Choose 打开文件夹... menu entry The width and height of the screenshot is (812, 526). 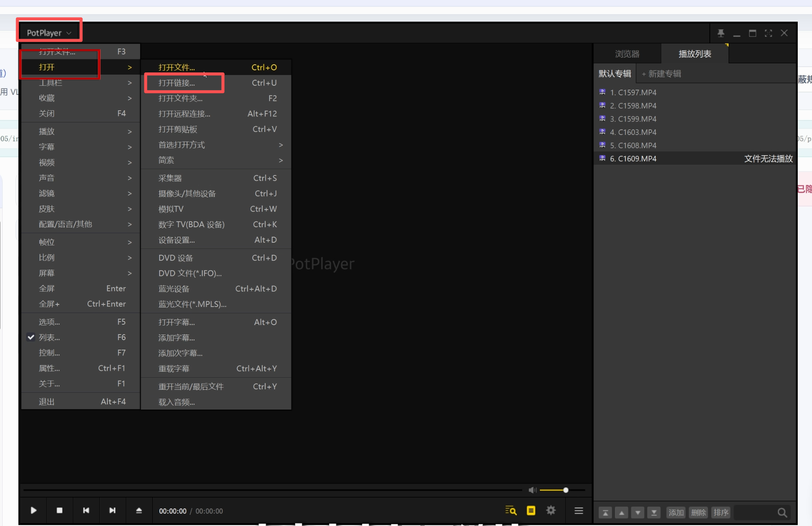click(216, 98)
